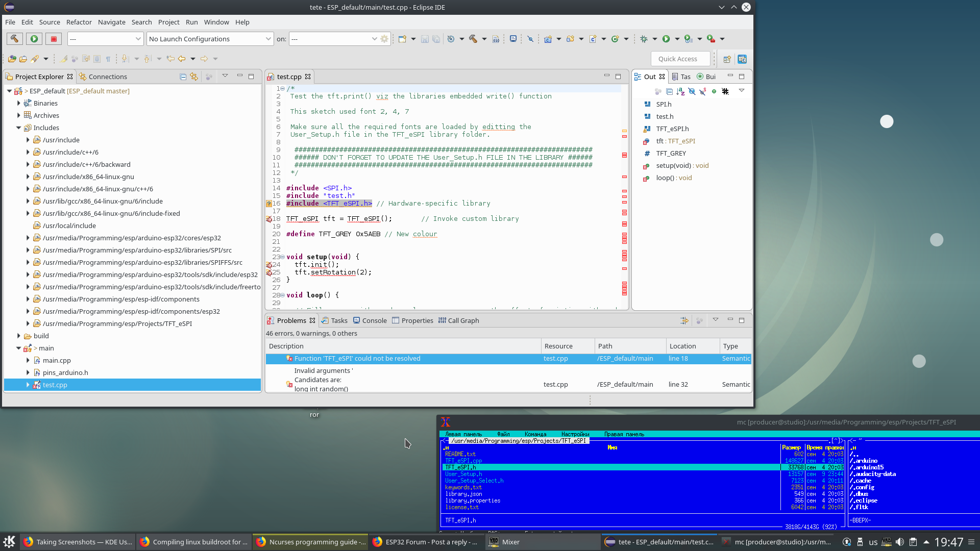Click the New C++ Class icon
Screen dimensions: 980x551
(x=615, y=39)
